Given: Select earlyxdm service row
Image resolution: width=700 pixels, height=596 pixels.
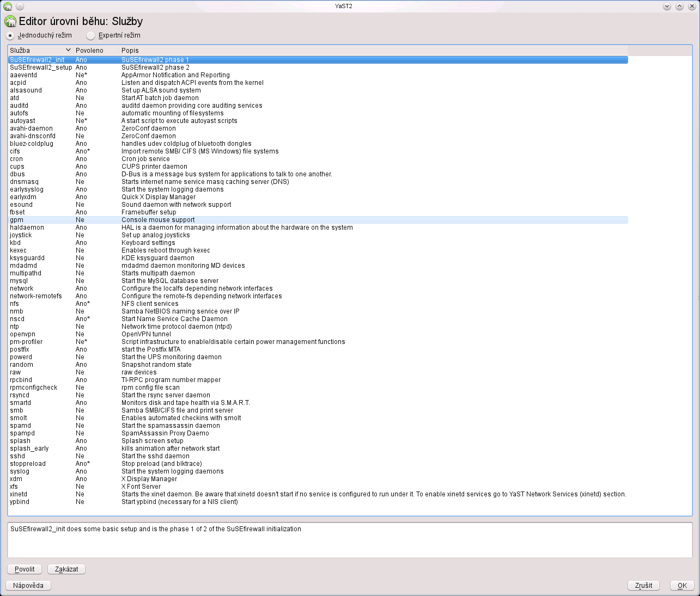Looking at the screenshot, I should (318, 197).
